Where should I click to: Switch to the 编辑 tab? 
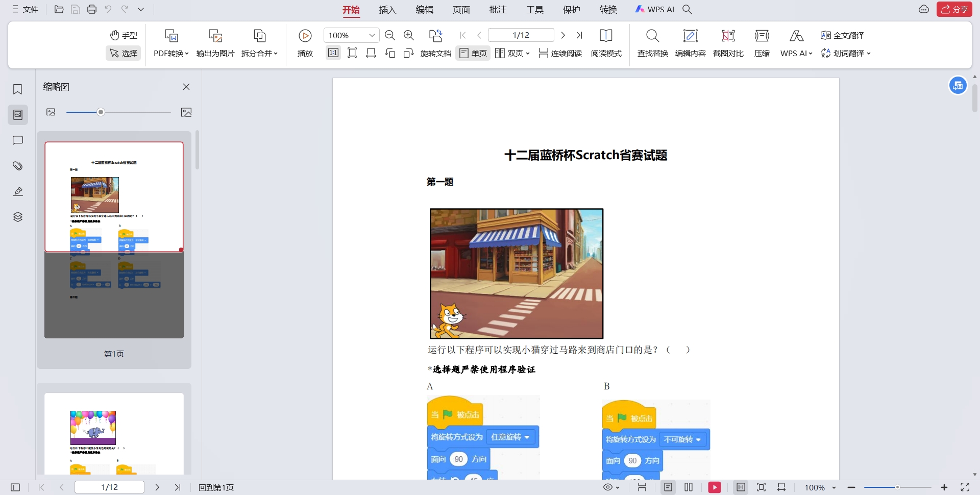tap(424, 10)
